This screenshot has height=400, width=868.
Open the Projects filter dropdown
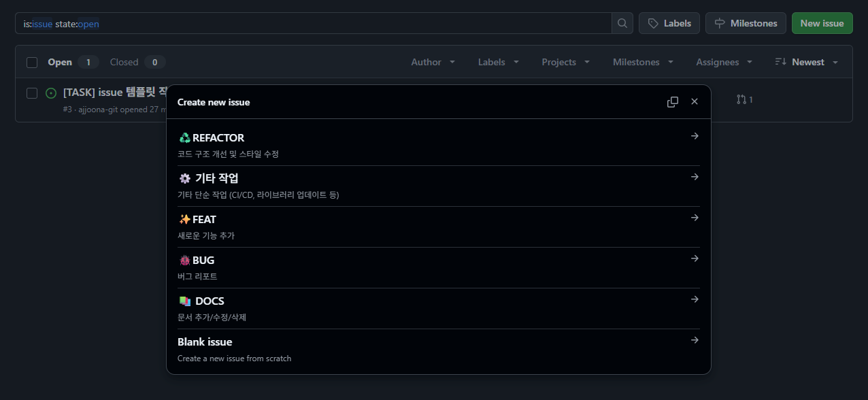pyautogui.click(x=565, y=62)
